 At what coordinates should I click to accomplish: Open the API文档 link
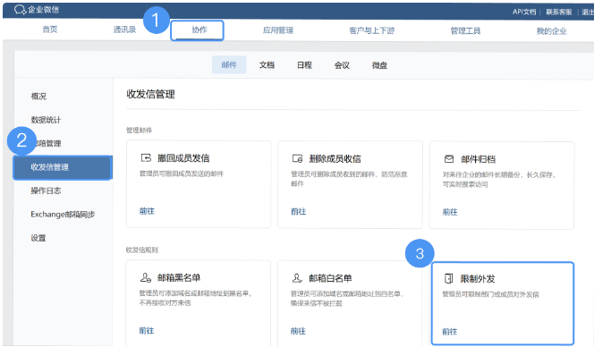click(x=524, y=12)
